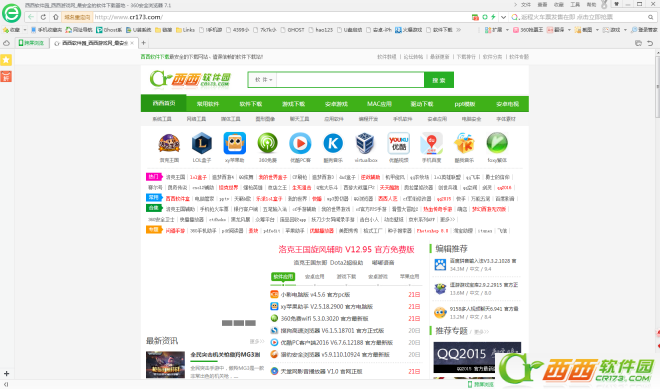Expand the 软件 search category dropdown
The image size is (660, 389).
[x=263, y=80]
